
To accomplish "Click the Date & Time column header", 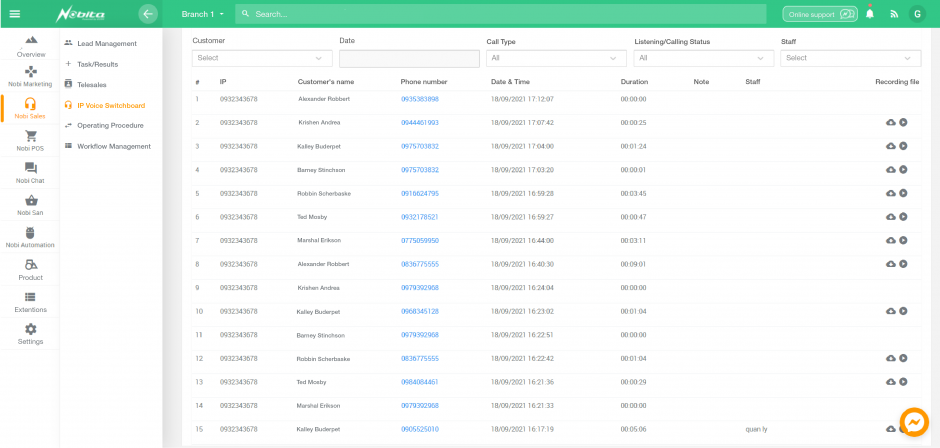I will (510, 82).
